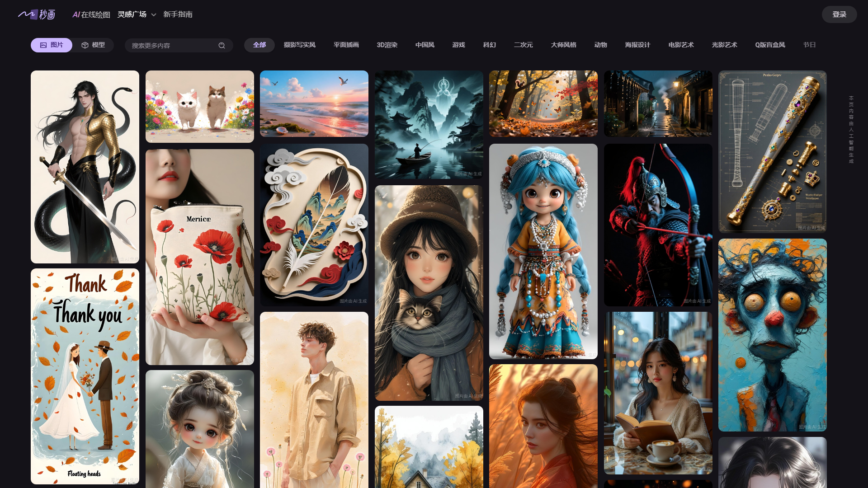
Task: Open the two kittens with flowers thumbnail
Action: tap(199, 106)
